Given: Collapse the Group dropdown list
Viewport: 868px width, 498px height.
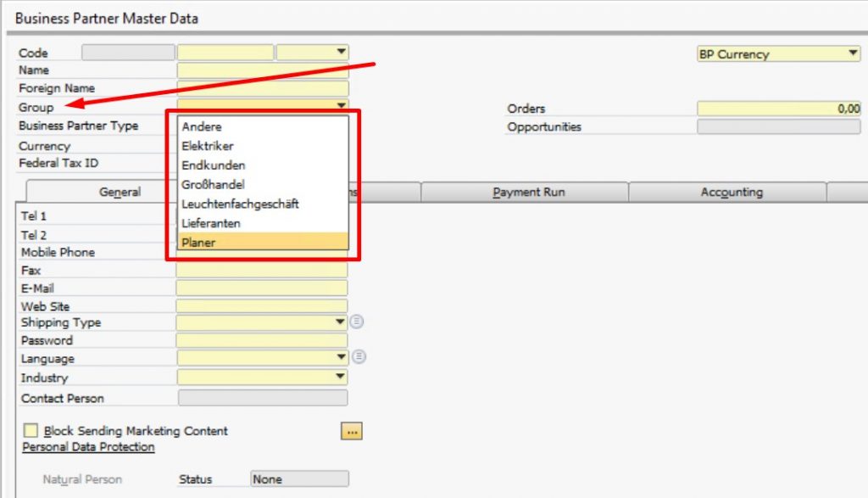Looking at the screenshot, I should [x=339, y=104].
